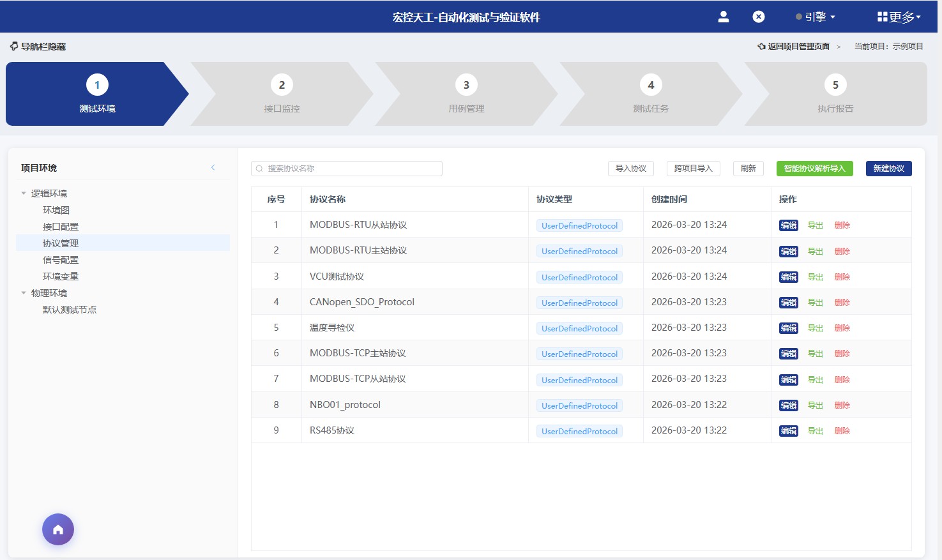Collapse the 项目环境 side panel
942x560 pixels.
[x=213, y=167]
